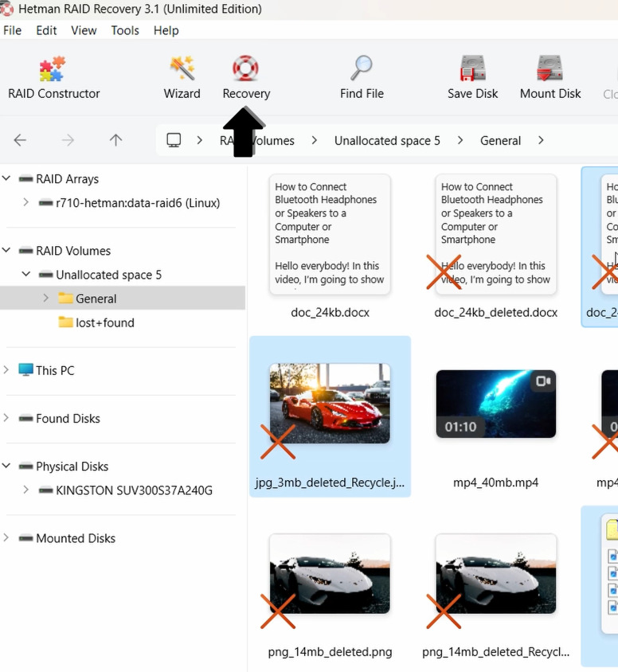Image resolution: width=618 pixels, height=672 pixels.
Task: Select Unallocated space 5 tree item
Action: tap(108, 275)
